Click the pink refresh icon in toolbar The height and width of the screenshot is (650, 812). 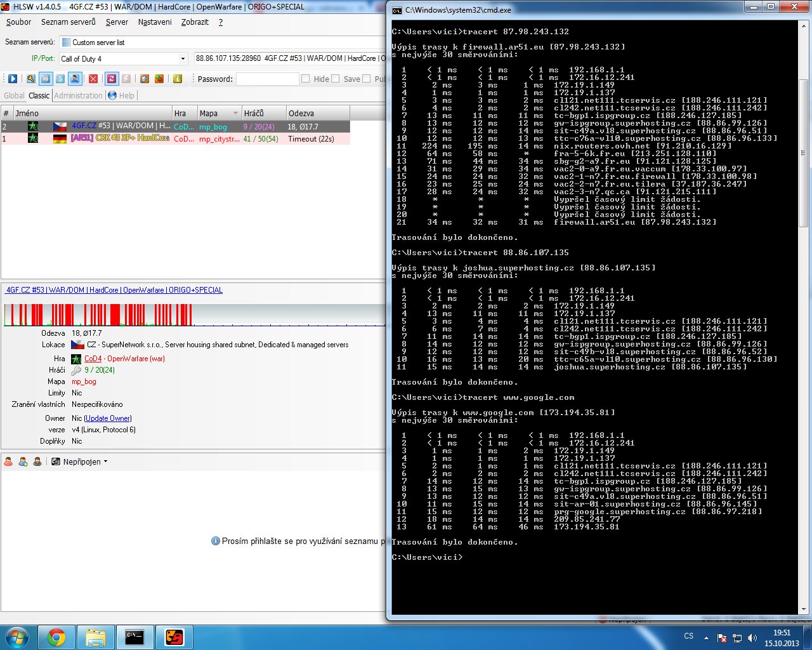click(x=112, y=79)
